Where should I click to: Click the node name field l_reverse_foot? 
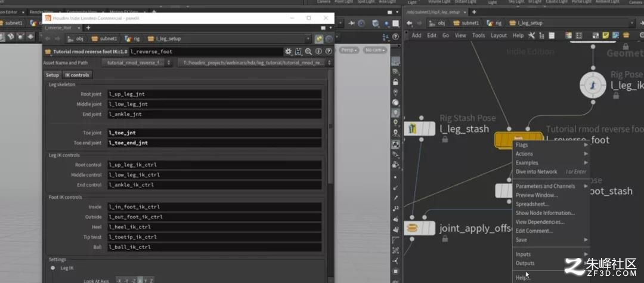[x=206, y=52]
